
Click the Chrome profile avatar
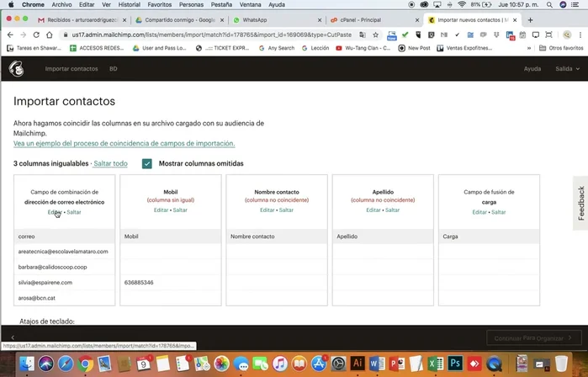coord(567,35)
